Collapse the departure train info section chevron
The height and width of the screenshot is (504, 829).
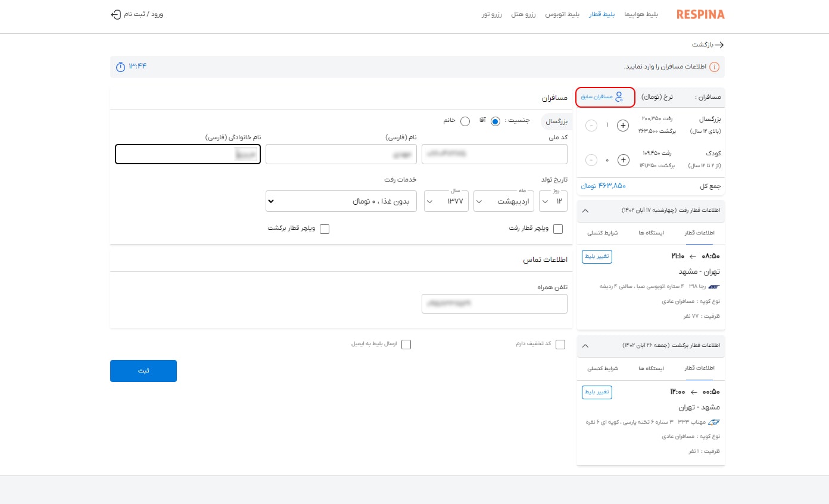(x=585, y=211)
